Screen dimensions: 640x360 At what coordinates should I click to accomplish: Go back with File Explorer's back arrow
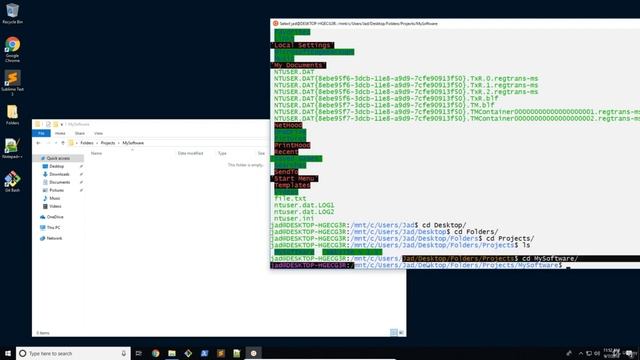pos(38,143)
